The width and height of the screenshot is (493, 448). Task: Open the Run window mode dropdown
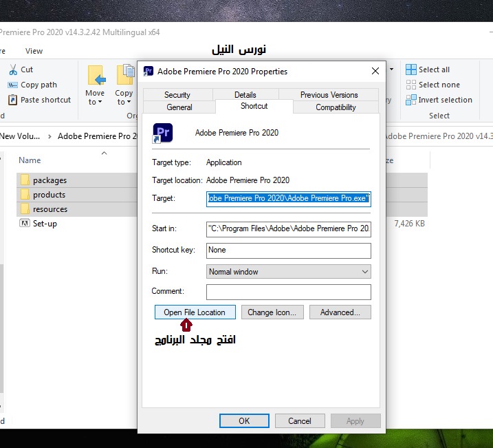(x=288, y=272)
